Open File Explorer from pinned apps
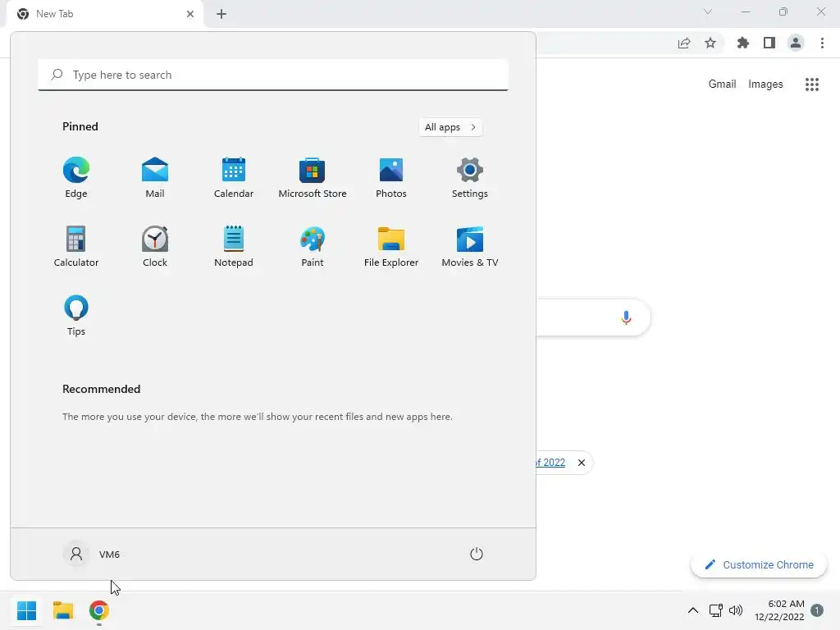 pos(391,246)
